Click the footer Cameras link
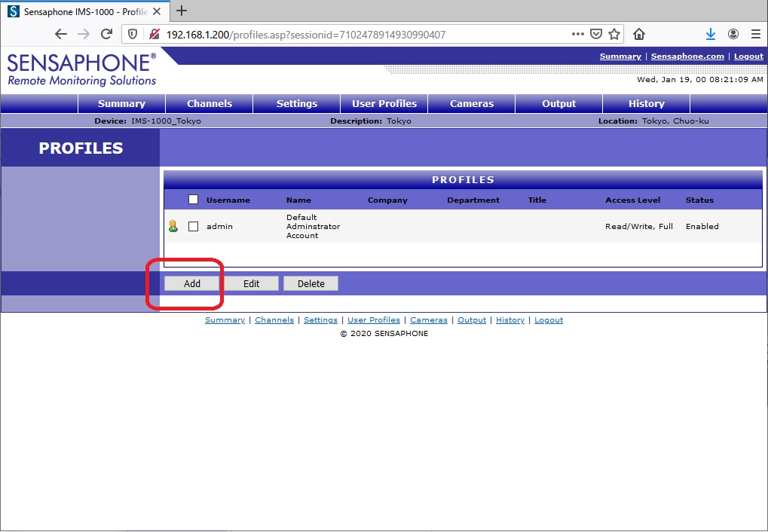Image resolution: width=768 pixels, height=532 pixels. point(429,320)
